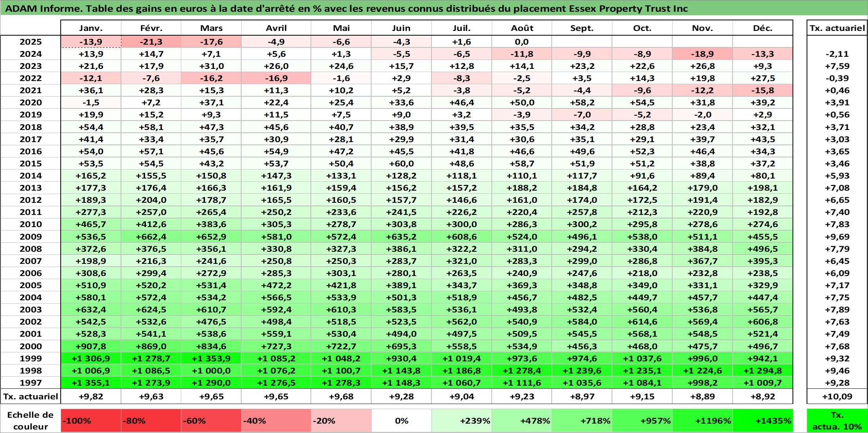Select the -40% pink color scale swatch
868x433 pixels.
coord(276,420)
